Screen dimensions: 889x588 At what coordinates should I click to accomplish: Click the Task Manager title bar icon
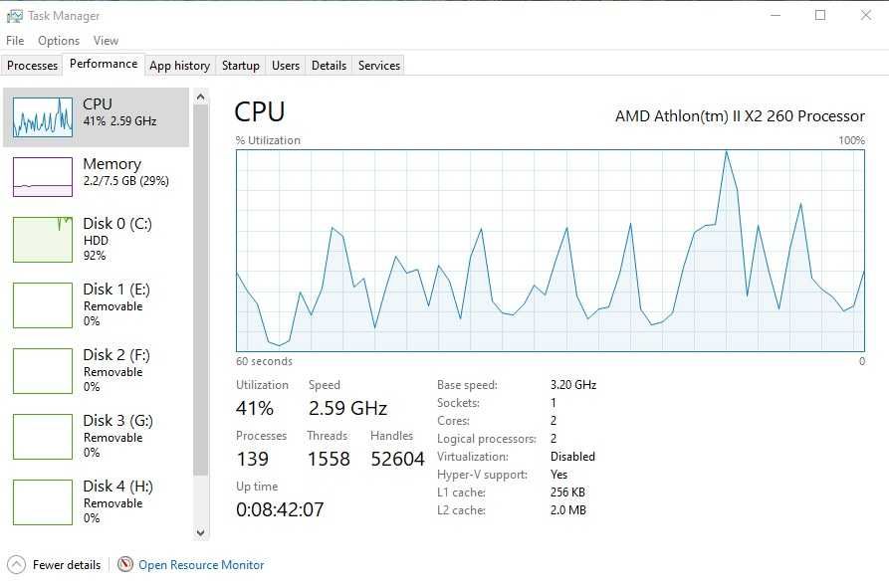point(14,16)
